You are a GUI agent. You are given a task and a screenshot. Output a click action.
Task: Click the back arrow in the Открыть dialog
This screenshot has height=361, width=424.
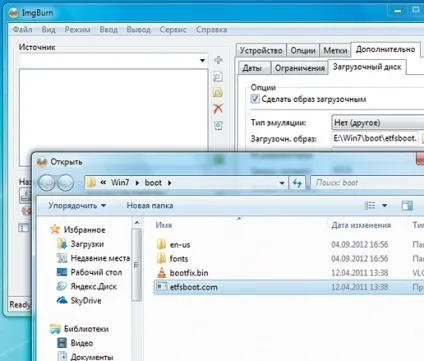46,183
